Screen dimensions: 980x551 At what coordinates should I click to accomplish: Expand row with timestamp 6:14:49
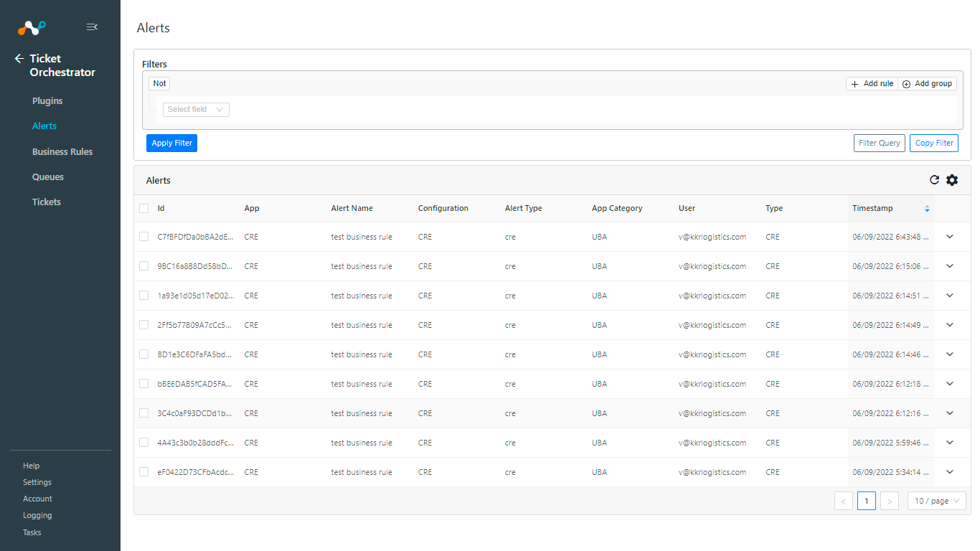click(x=950, y=325)
